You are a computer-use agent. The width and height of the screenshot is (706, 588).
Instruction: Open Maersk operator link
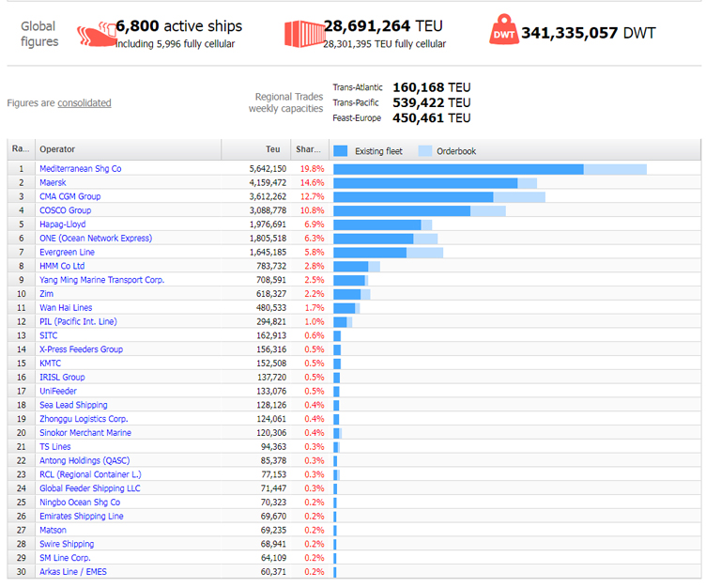tap(53, 182)
